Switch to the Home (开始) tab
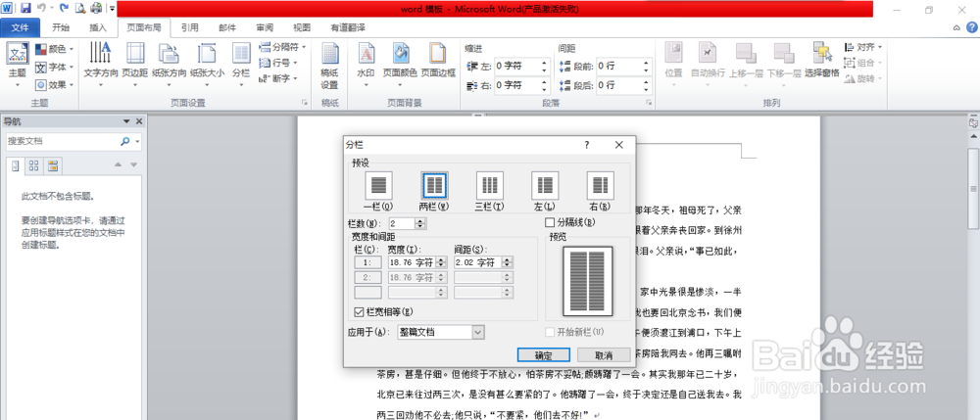This screenshot has height=420, width=980. [61, 27]
